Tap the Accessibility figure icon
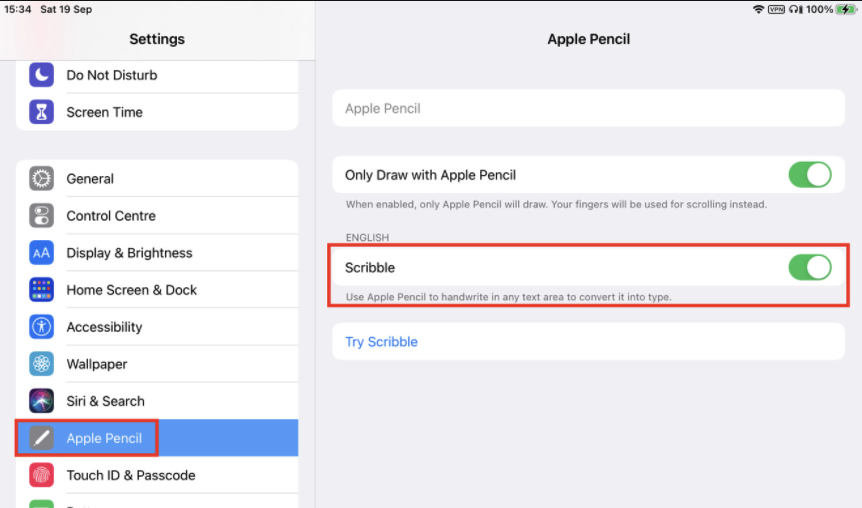This screenshot has width=862, height=508. [41, 327]
